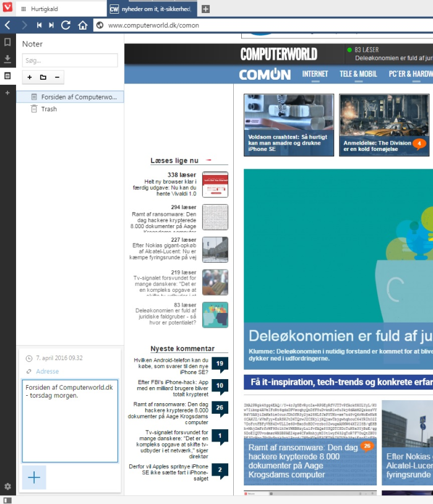Open the Vivaldi main menu icon
Screen dimensions: 433x504
tap(7, 7)
